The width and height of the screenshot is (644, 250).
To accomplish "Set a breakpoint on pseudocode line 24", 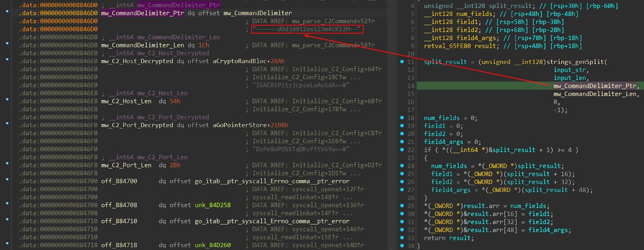I will 402,165.
